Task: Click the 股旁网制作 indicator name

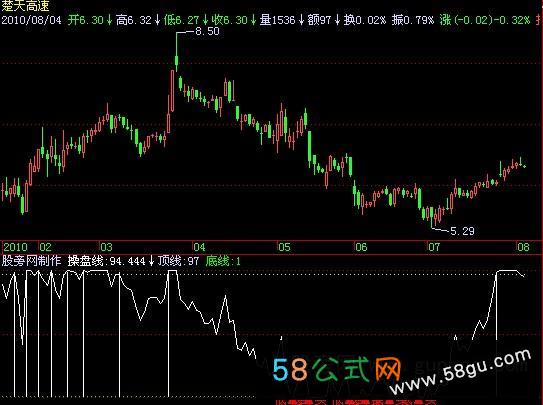Action: 32,261
